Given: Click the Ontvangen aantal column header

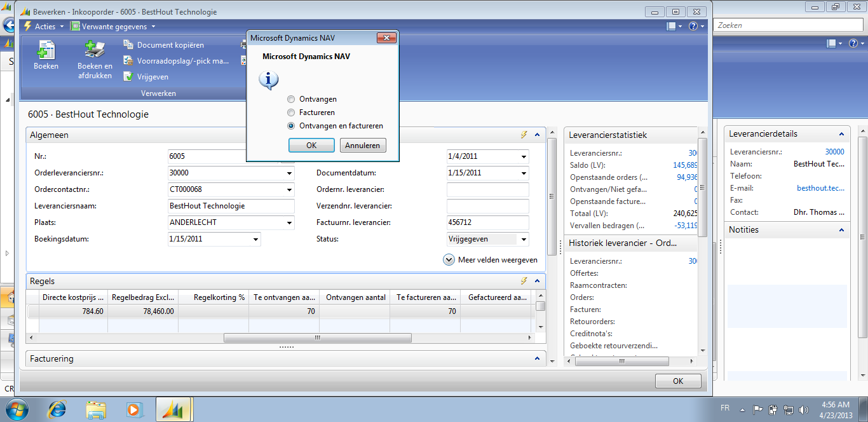Looking at the screenshot, I should [355, 297].
